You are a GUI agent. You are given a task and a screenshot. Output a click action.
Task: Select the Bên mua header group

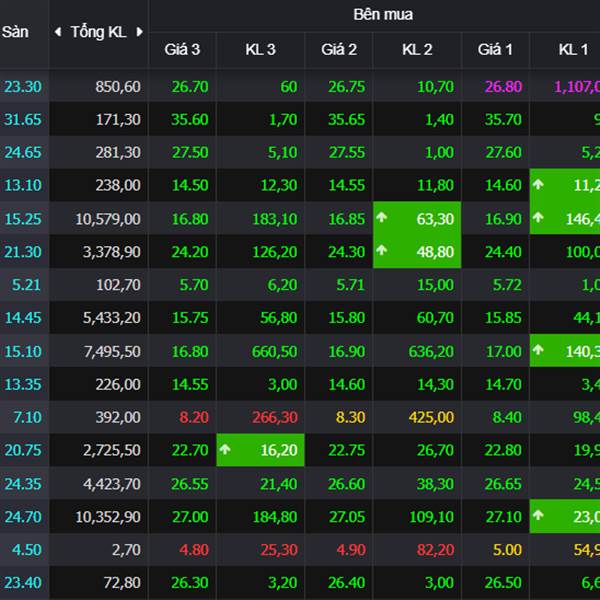[382, 14]
